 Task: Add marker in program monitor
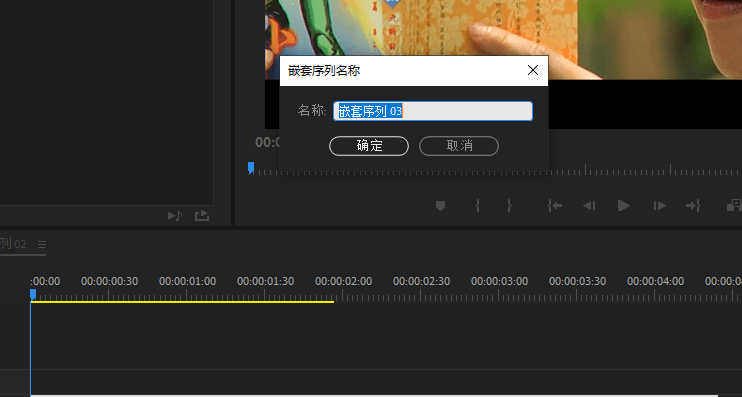tap(440, 205)
